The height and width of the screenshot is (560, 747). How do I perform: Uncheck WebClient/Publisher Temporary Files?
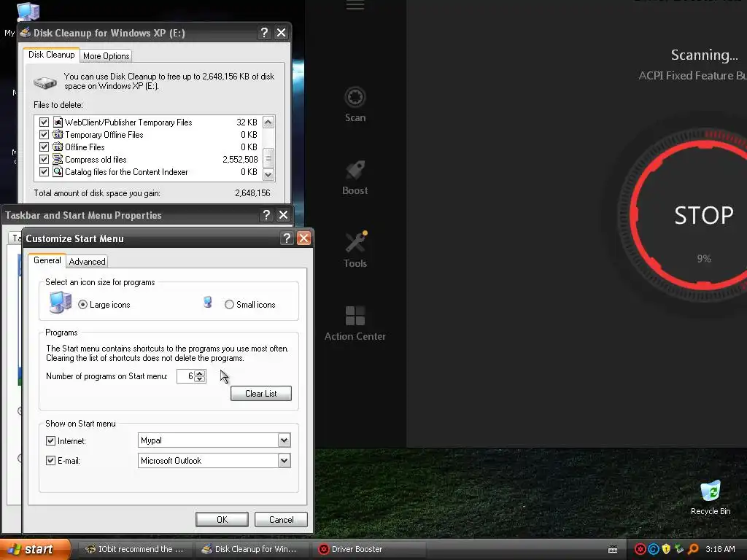point(44,122)
